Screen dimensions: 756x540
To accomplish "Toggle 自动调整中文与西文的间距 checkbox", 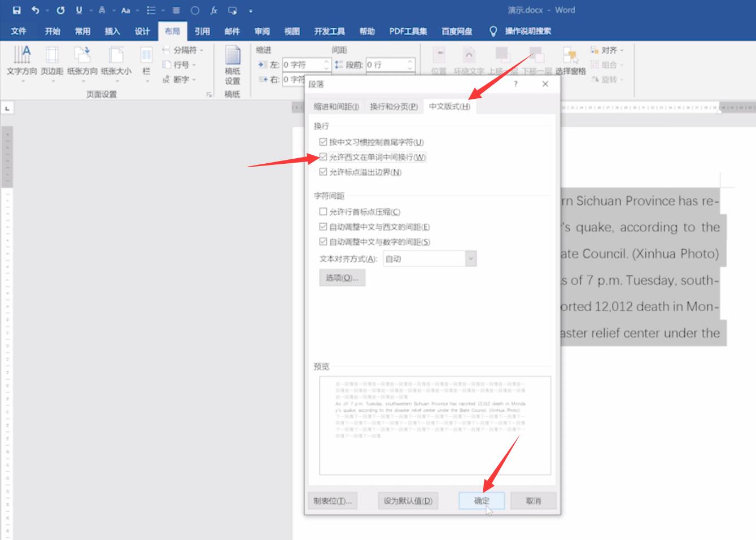I will click(323, 227).
